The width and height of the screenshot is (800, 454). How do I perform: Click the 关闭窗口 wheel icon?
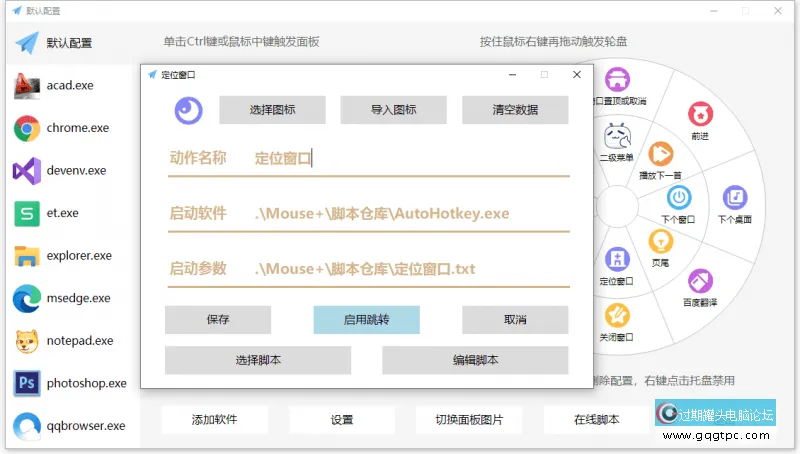pyautogui.click(x=617, y=316)
